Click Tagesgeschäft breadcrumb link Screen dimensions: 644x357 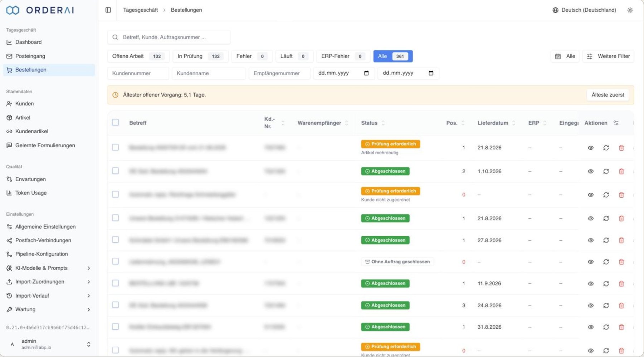coord(140,10)
